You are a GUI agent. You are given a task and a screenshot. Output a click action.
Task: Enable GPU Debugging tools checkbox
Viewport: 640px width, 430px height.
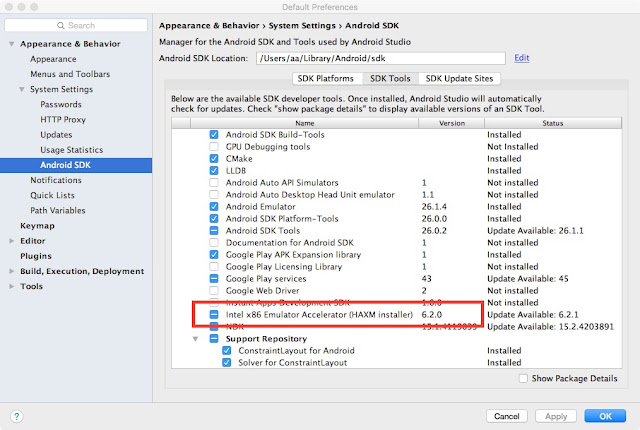[x=214, y=146]
